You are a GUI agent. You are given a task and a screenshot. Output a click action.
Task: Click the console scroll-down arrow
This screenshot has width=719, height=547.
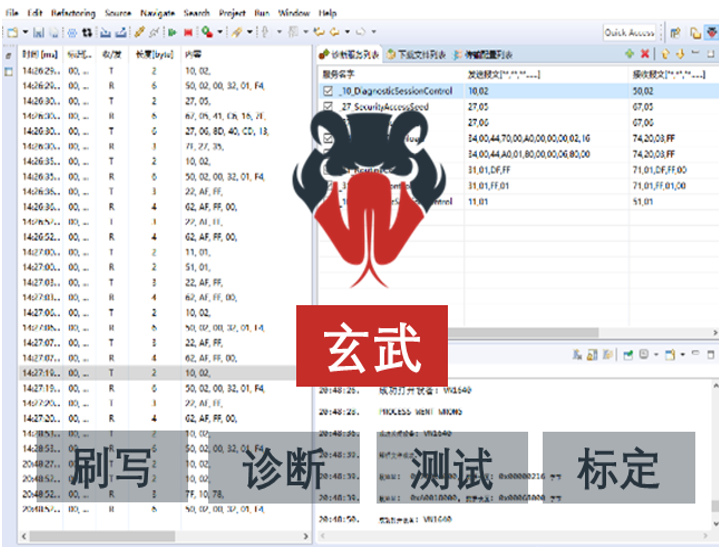[x=715, y=523]
